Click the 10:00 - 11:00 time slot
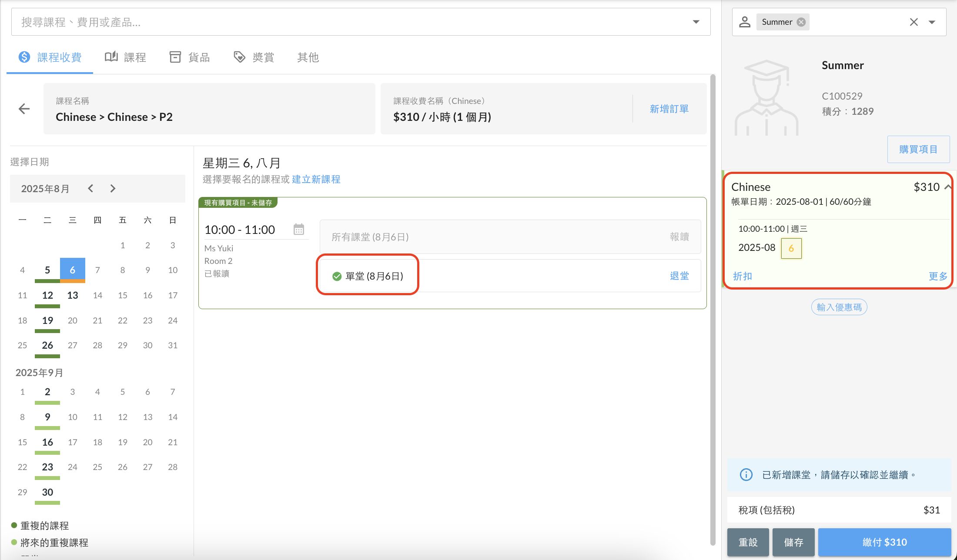The height and width of the screenshot is (560, 957). tap(240, 230)
